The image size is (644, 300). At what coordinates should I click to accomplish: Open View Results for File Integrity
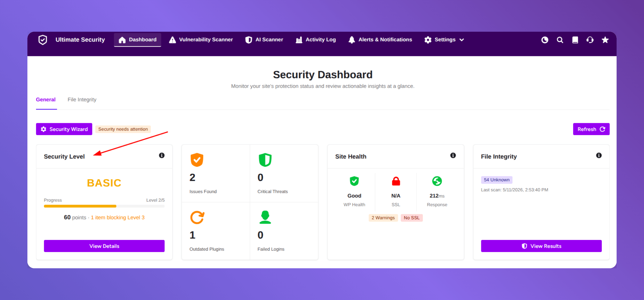pyautogui.click(x=541, y=246)
